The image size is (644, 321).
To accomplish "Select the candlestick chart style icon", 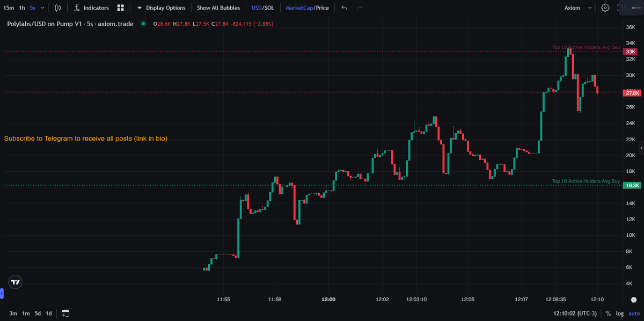I will [x=58, y=8].
